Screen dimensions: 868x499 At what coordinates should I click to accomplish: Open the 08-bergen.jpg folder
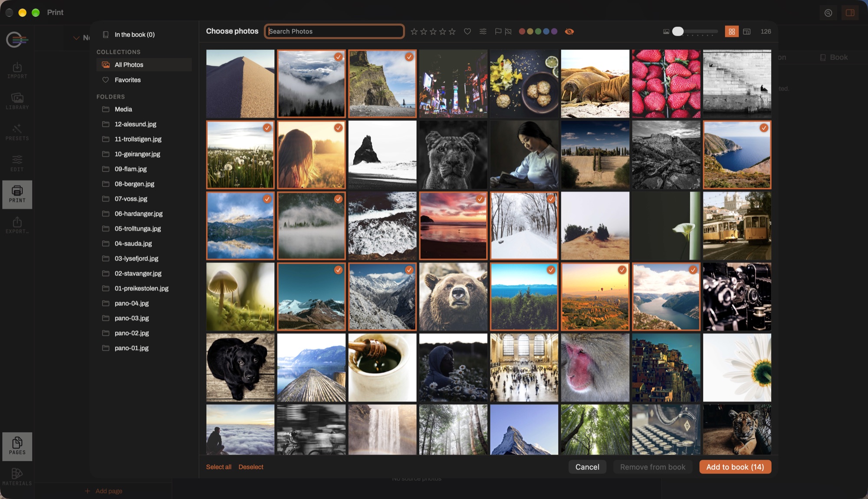point(144,184)
